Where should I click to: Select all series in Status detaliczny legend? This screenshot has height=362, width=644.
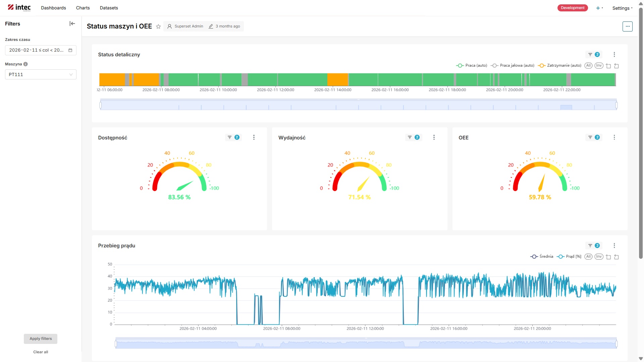(x=588, y=66)
